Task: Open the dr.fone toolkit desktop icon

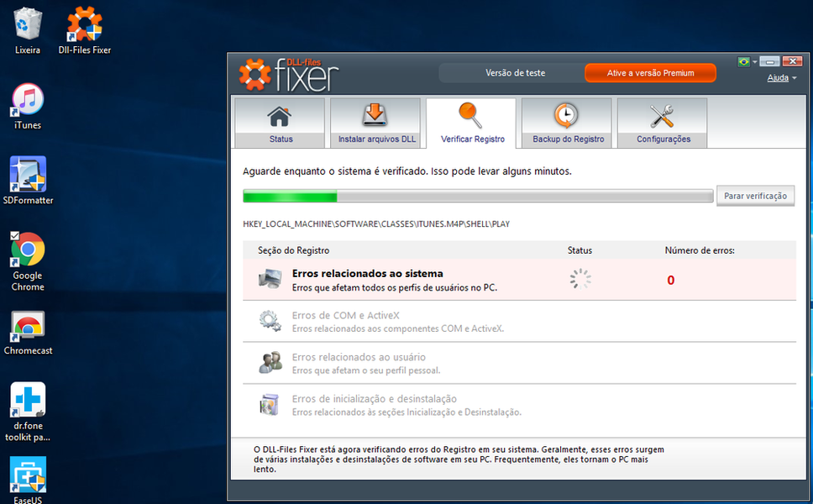Action: click(28, 405)
